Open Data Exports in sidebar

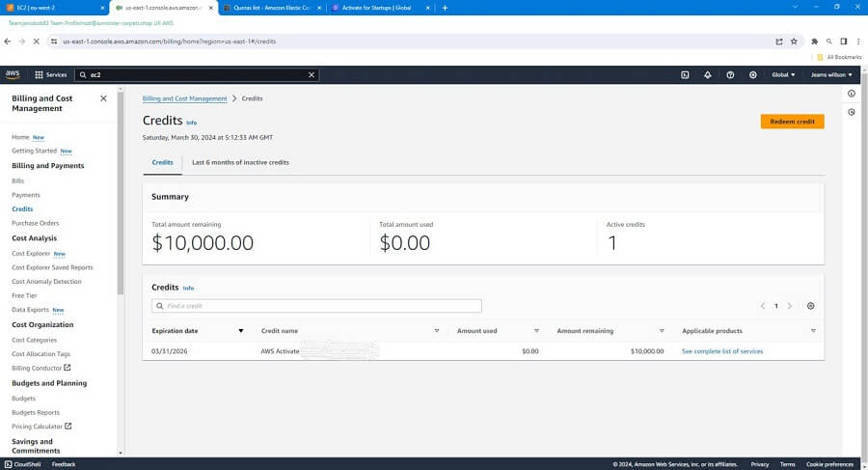[31, 310]
